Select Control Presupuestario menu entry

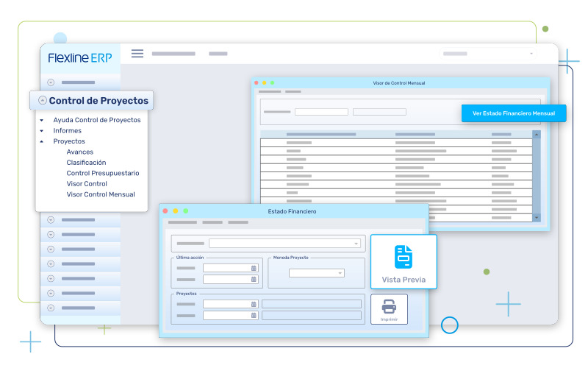pos(102,173)
